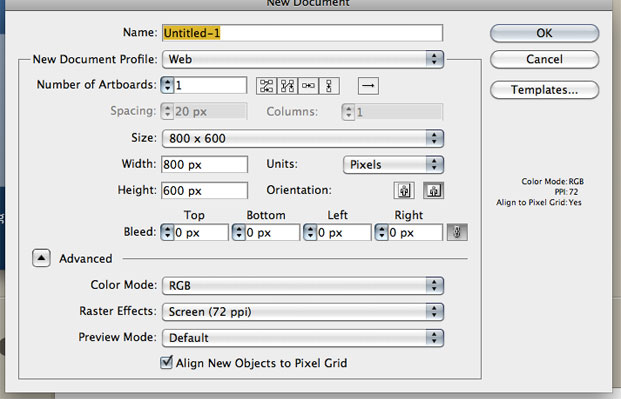The width and height of the screenshot is (621, 399).
Task: Select Grid by Column artboard layout icon
Action: click(x=287, y=86)
